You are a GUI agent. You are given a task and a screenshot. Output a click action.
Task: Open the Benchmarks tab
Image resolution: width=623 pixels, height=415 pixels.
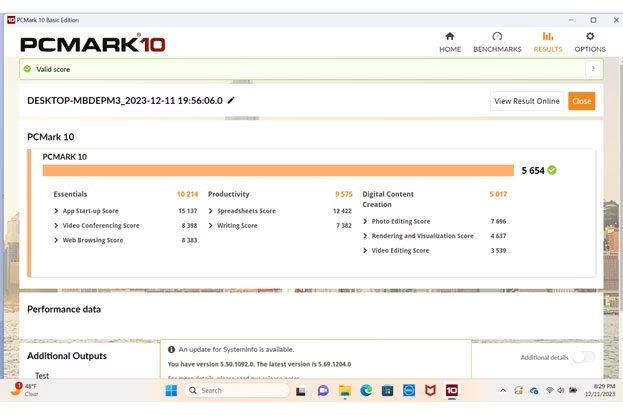pyautogui.click(x=497, y=42)
